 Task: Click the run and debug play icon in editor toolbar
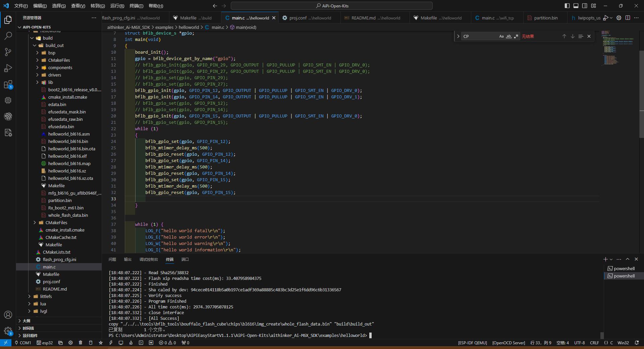click(x=606, y=18)
